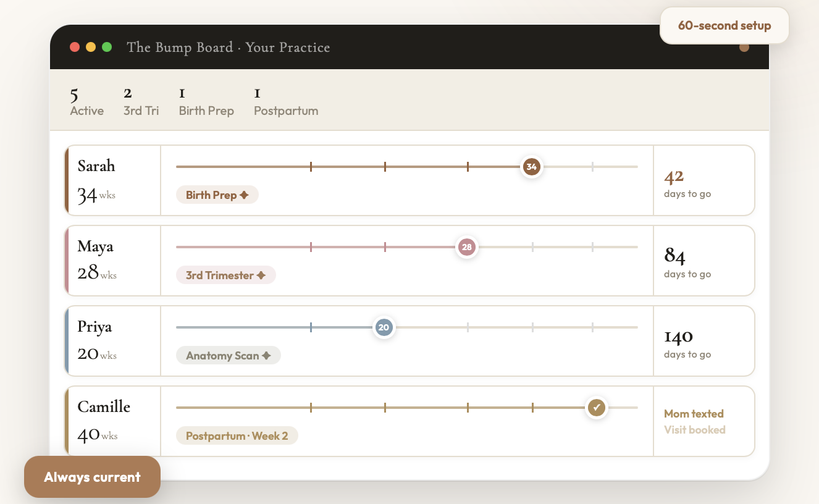Click Priya's 20 wks label
This screenshot has height=504, width=819.
[97, 353]
